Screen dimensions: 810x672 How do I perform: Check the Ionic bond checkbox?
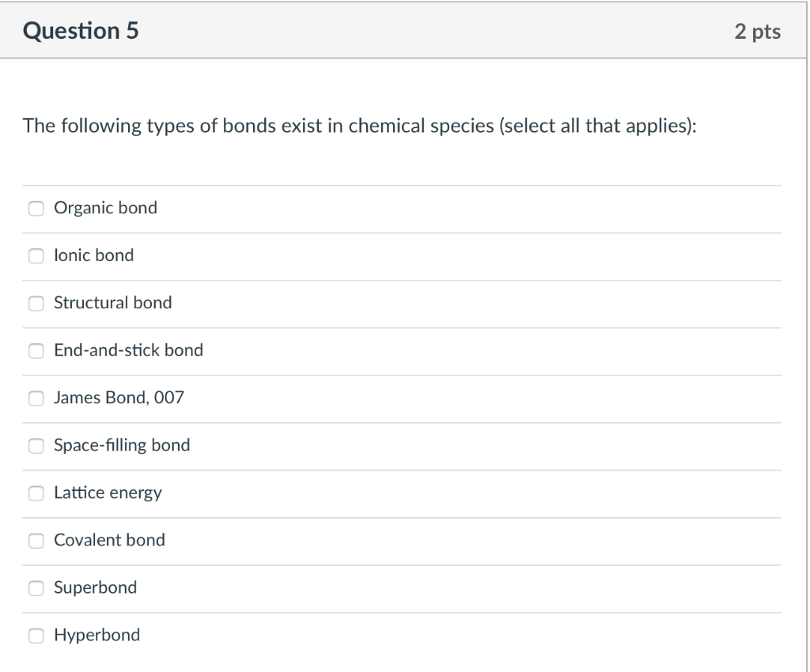(x=36, y=255)
